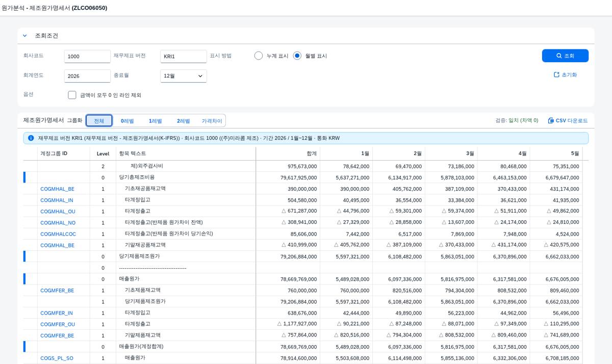The height and width of the screenshot is (364, 612).
Task: Select the 월별 표시 radio button
Action: coord(297,56)
